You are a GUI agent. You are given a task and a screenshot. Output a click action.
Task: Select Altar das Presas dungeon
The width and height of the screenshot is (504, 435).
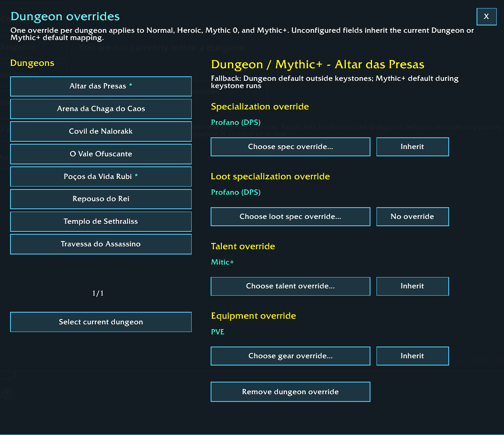pyautogui.click(x=101, y=86)
